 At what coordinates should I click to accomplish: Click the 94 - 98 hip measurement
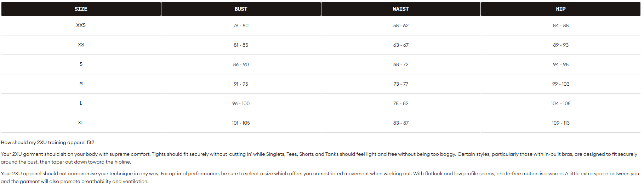[561, 64]
